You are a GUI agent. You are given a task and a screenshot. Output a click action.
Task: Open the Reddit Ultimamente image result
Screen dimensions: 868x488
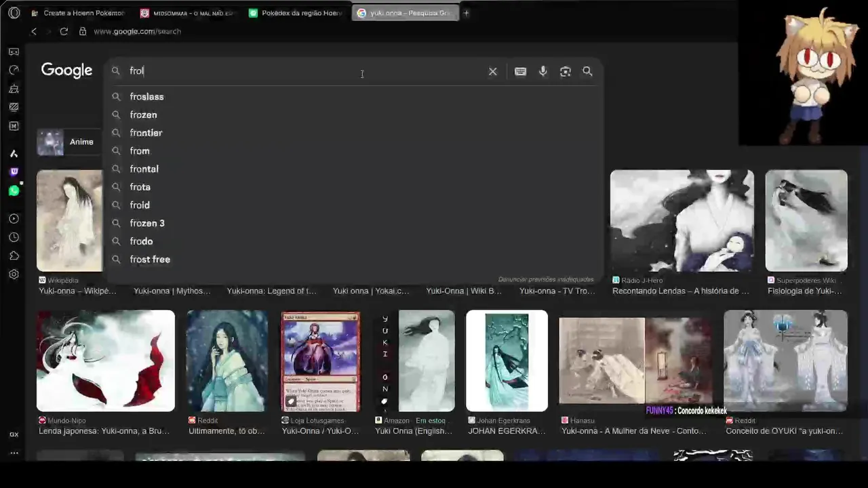tap(227, 361)
